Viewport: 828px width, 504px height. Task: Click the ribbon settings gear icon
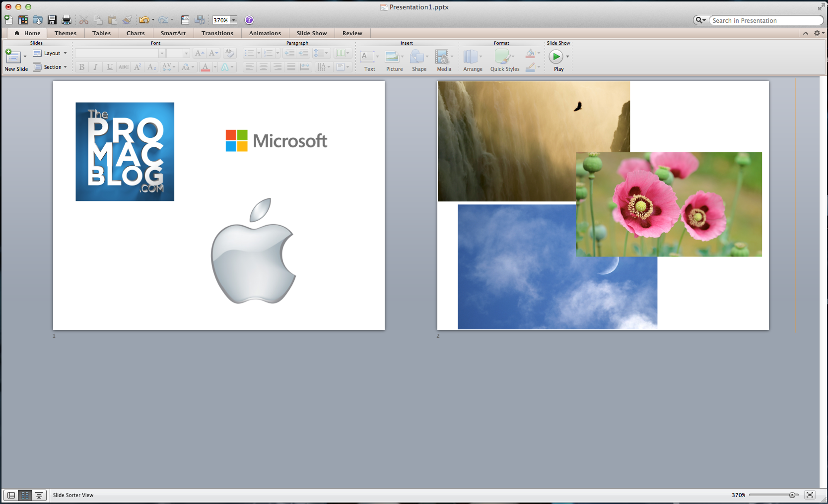[817, 33]
